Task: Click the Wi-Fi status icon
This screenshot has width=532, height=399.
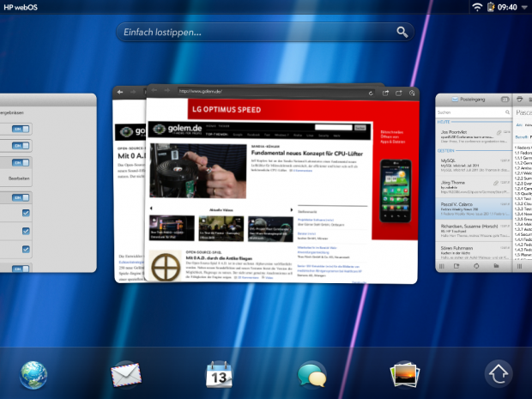Action: coord(477,7)
